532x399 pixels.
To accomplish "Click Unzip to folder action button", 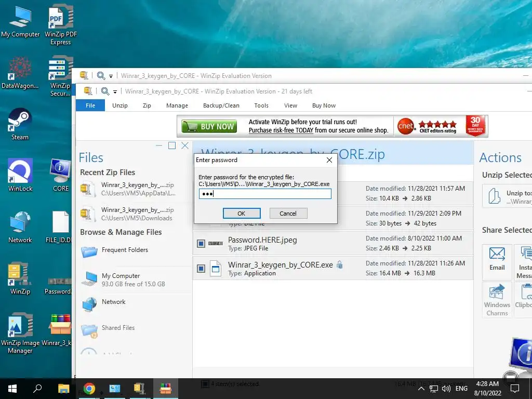I will (x=507, y=196).
